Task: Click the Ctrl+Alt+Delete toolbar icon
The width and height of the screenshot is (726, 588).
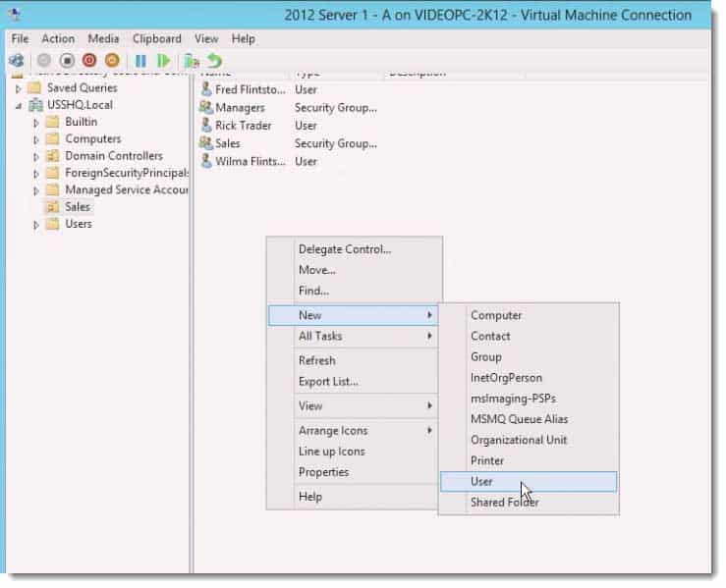Action: coord(17,61)
